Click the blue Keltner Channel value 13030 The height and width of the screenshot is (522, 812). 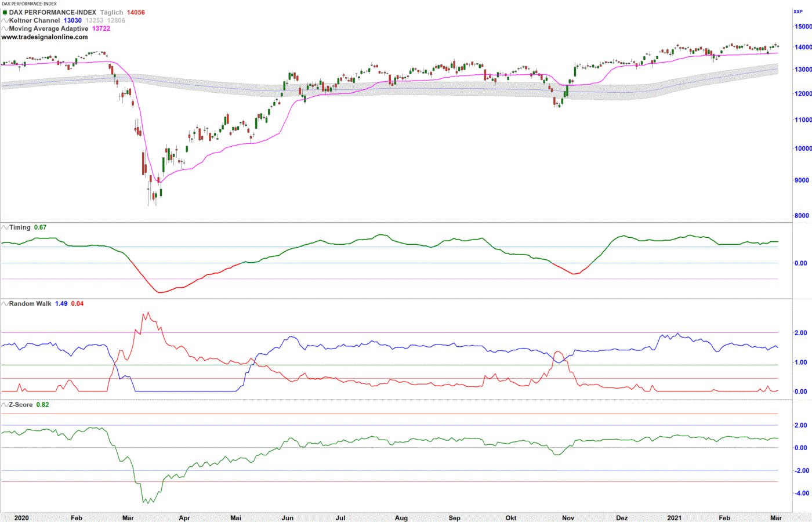coord(72,21)
